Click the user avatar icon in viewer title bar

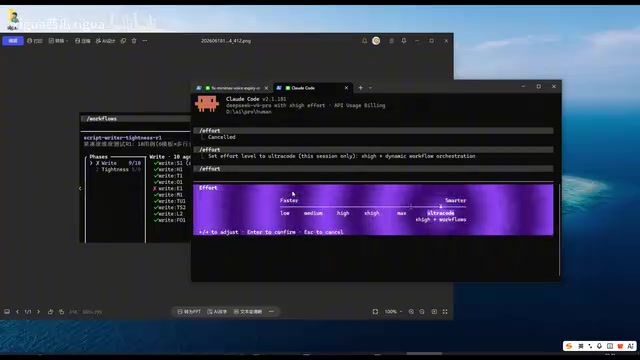376,41
